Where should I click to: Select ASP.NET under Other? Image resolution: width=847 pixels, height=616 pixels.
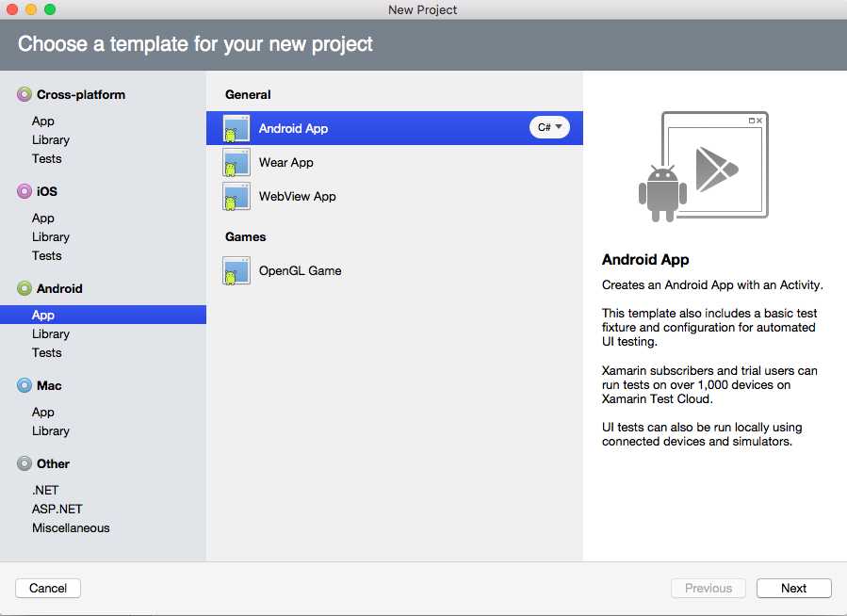tap(57, 510)
